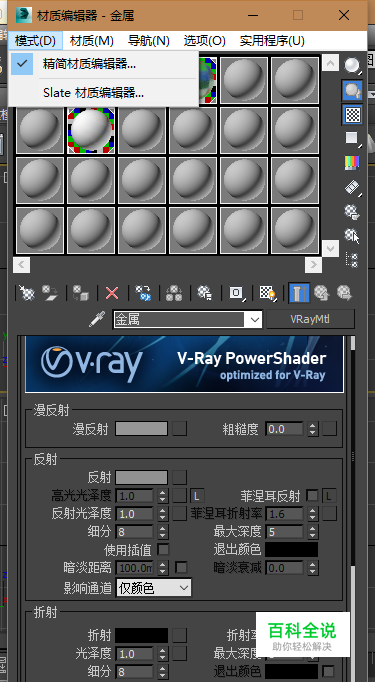Viewport: 375px width, 682px height.
Task: Click the Get Material icon
Action: coord(27,293)
